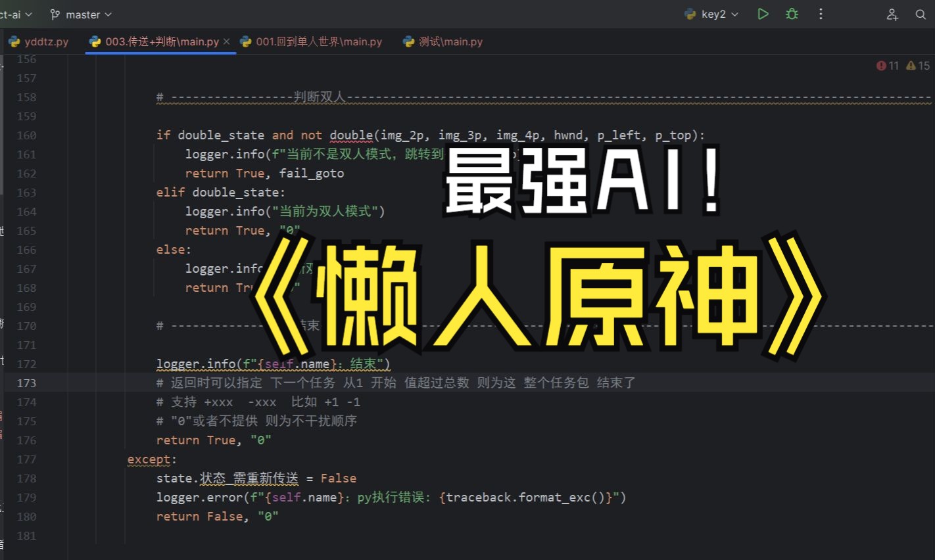Click 'state.状态_需重新传送 = False' line
The width and height of the screenshot is (935, 560).
click(256, 478)
